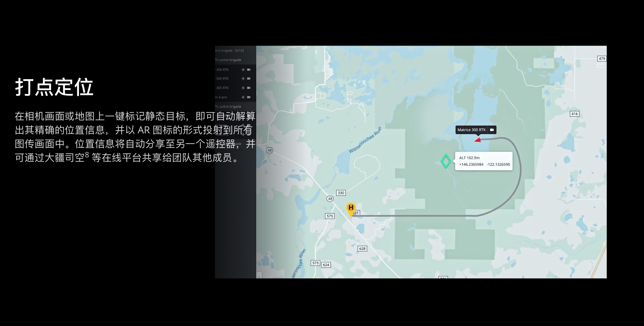Click the red drone arrow on map
The image size is (644, 326).
click(x=478, y=140)
